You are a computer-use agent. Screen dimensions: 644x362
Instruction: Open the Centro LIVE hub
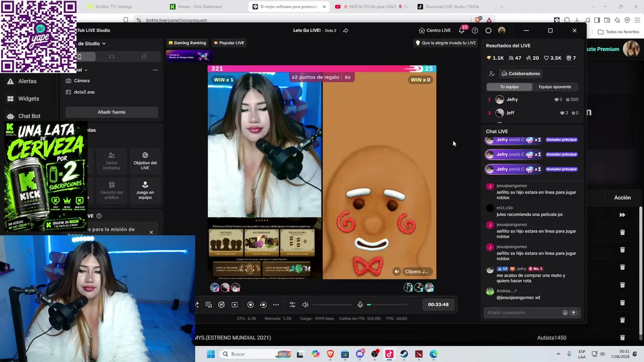[435, 30]
